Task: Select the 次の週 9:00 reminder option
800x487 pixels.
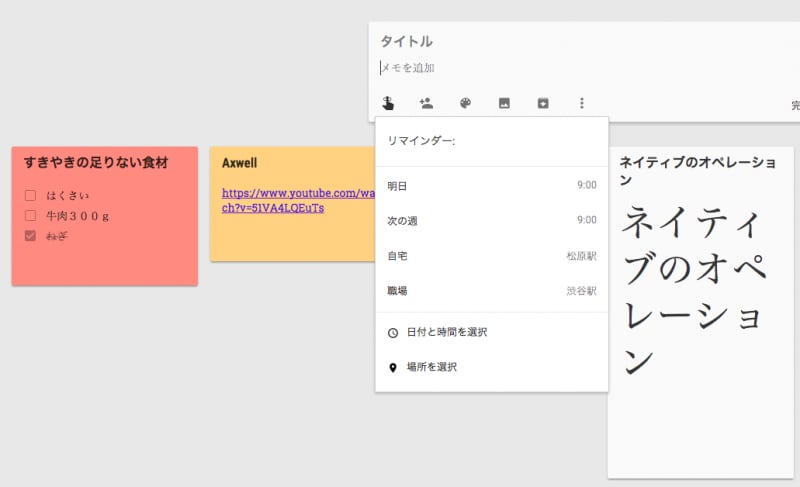Action: (x=491, y=221)
